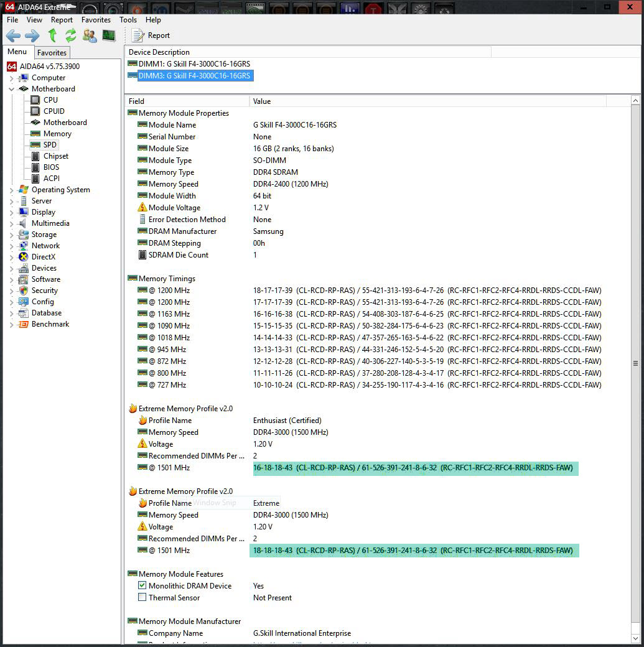
Task: Select the CPUID chip icon
Action: pyautogui.click(x=35, y=111)
